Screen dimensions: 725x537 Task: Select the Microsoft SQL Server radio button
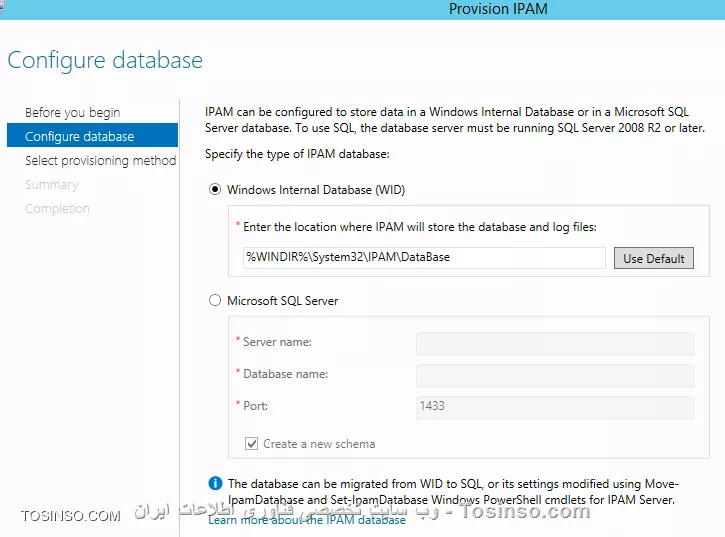pos(215,300)
